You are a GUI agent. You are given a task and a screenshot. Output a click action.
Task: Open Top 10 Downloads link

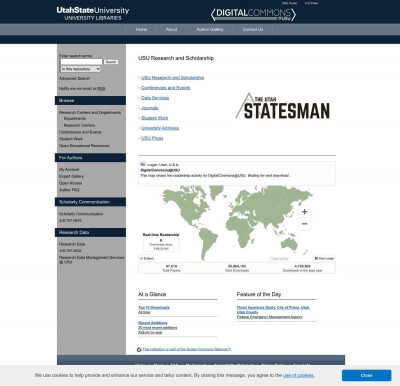(154, 307)
